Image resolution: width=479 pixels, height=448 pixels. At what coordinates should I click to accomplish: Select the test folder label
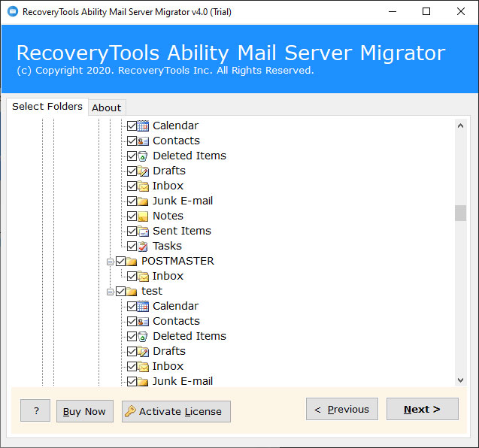[152, 292]
